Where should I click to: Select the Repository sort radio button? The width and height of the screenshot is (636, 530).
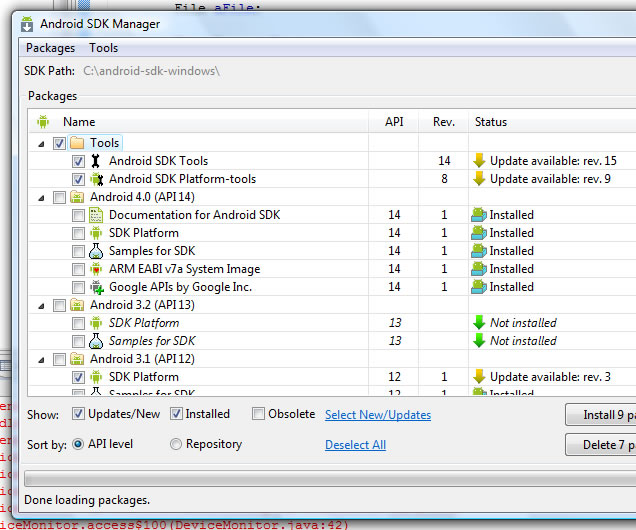pos(176,444)
